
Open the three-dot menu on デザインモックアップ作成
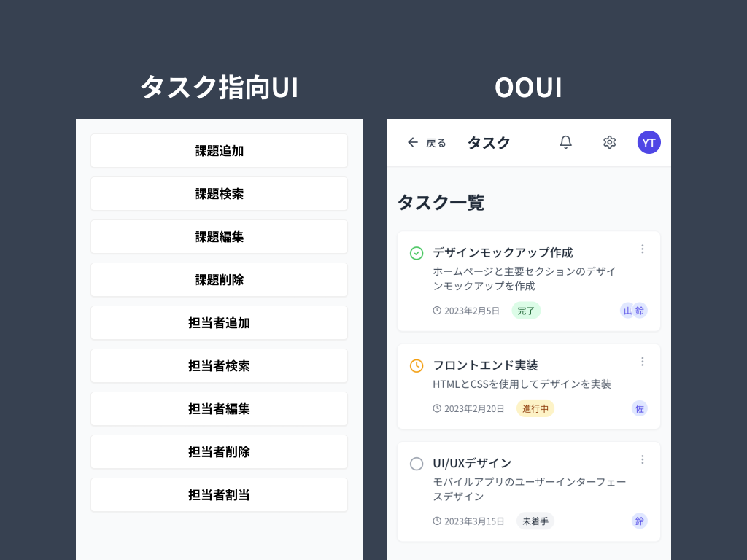[642, 249]
